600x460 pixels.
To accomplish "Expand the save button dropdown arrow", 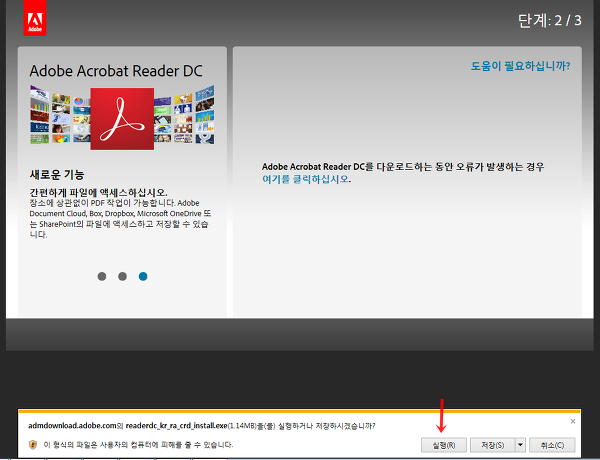I will tap(520, 445).
